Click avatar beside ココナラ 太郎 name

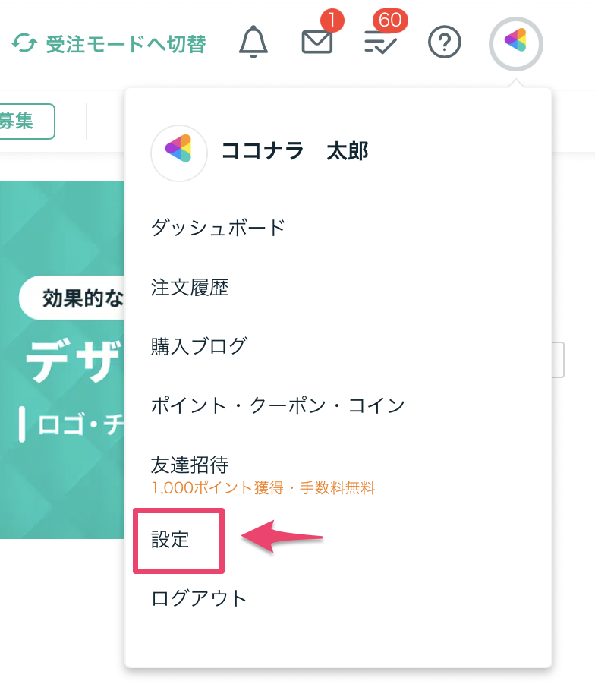tap(179, 153)
